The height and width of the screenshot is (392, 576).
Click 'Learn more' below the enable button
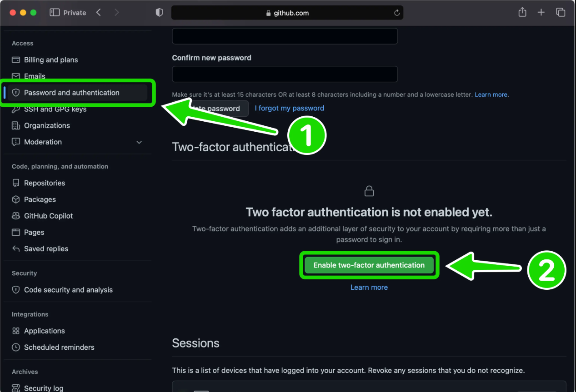click(x=369, y=287)
